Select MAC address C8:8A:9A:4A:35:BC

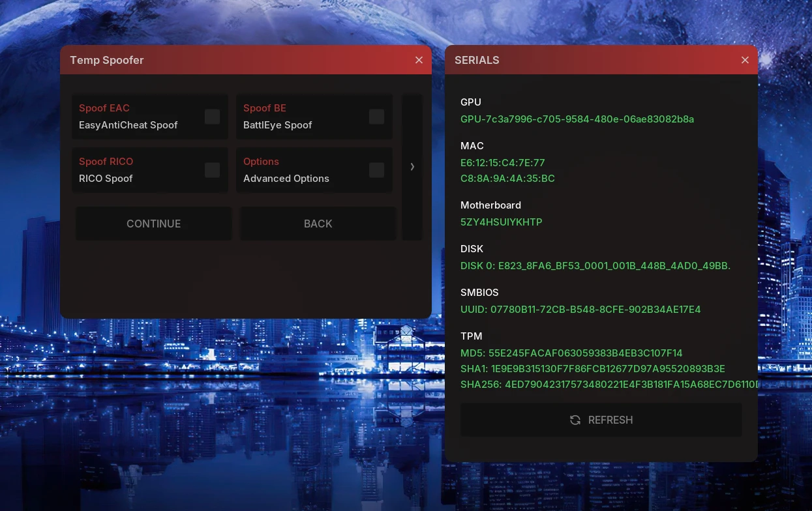pyautogui.click(x=507, y=178)
